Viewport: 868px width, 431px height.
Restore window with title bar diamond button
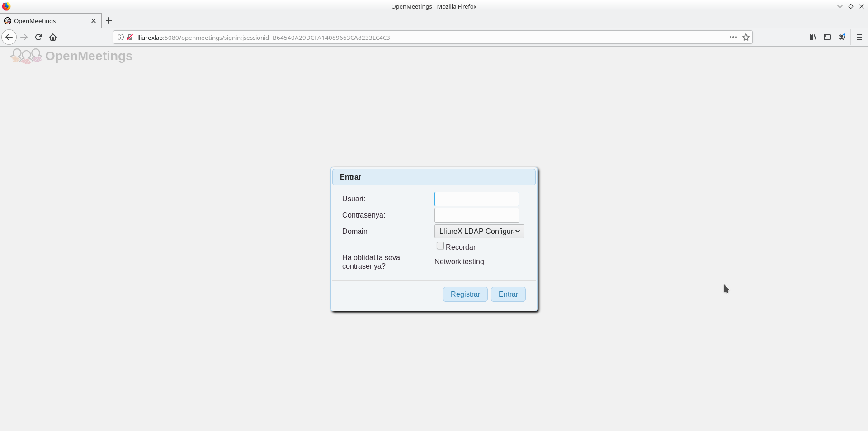click(851, 6)
